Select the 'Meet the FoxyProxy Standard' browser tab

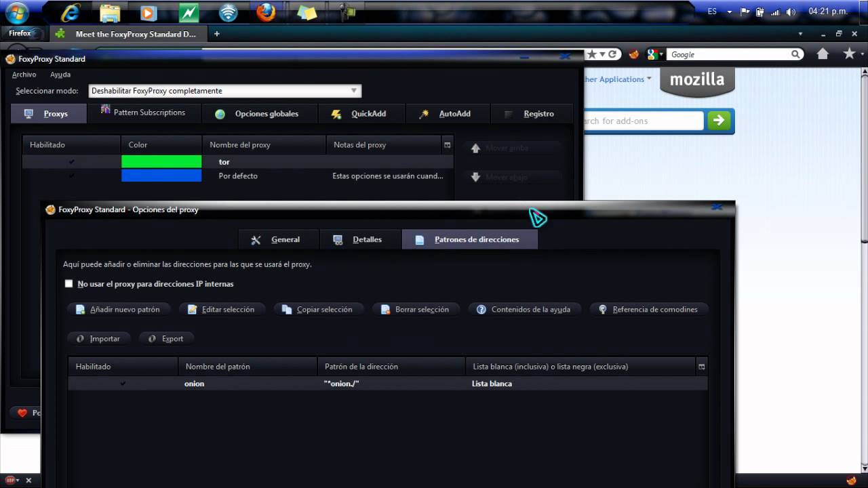pyautogui.click(x=127, y=34)
